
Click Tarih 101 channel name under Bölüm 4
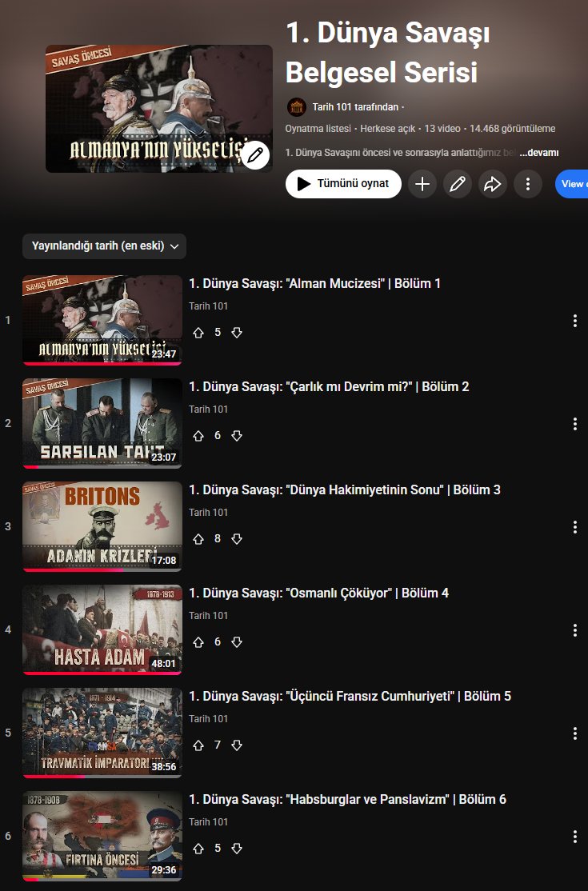coord(209,615)
